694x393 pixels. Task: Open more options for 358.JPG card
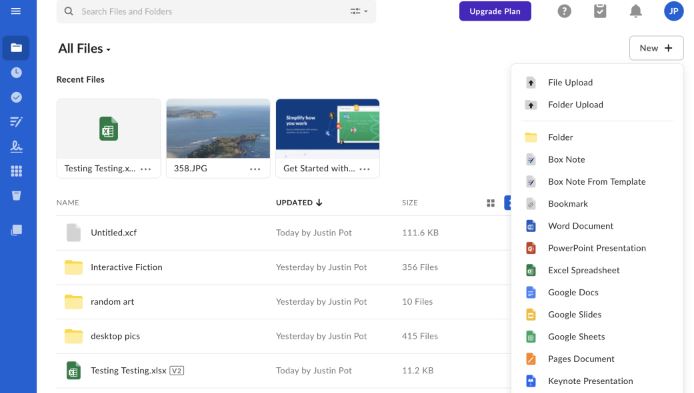(255, 169)
